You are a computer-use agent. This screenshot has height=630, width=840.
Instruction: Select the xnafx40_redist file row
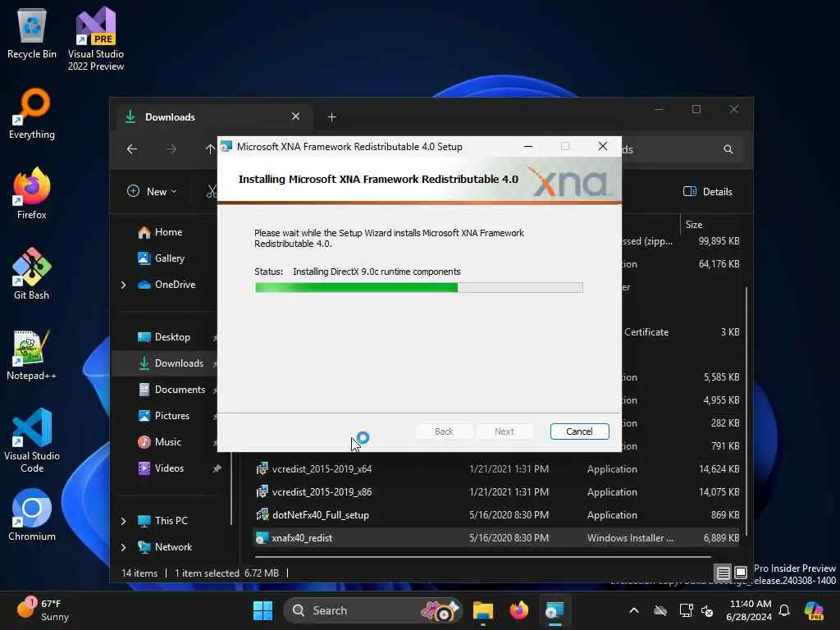[x=495, y=538]
